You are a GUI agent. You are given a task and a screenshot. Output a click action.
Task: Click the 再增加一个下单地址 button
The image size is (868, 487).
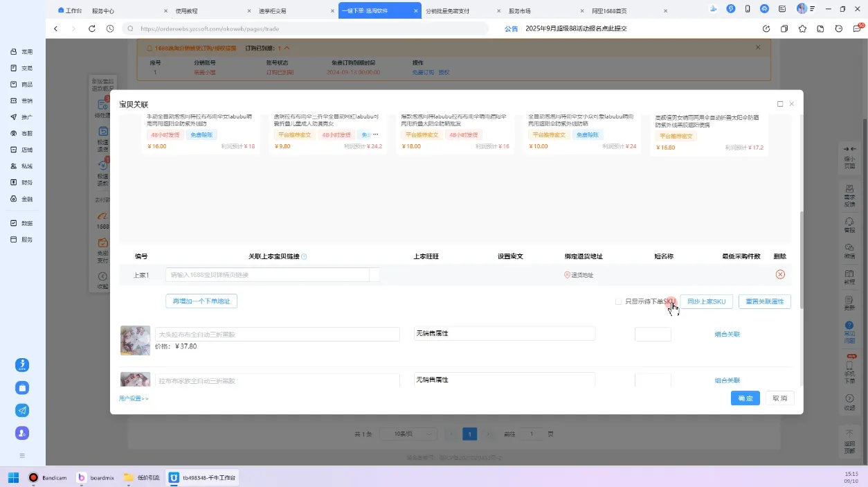(x=201, y=301)
